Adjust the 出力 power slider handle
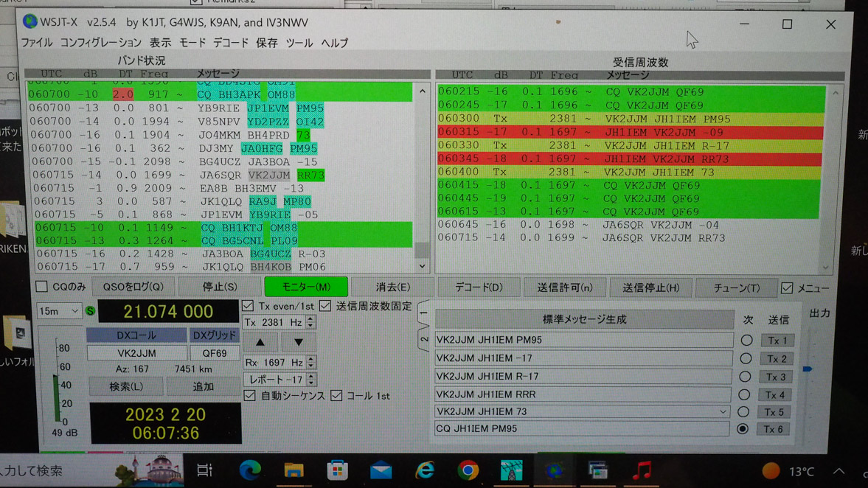 [808, 369]
